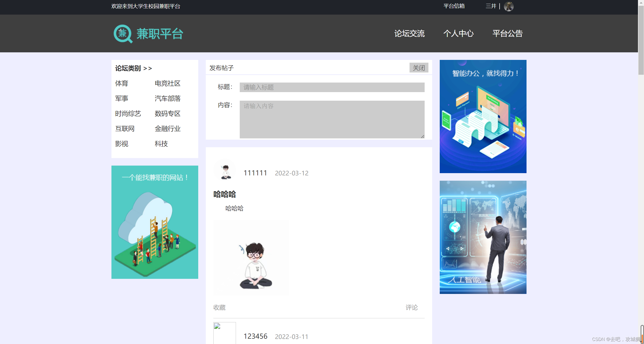Image resolution: width=644 pixels, height=344 pixels.
Task: Select the 电竞社区 forum category
Action: point(168,83)
